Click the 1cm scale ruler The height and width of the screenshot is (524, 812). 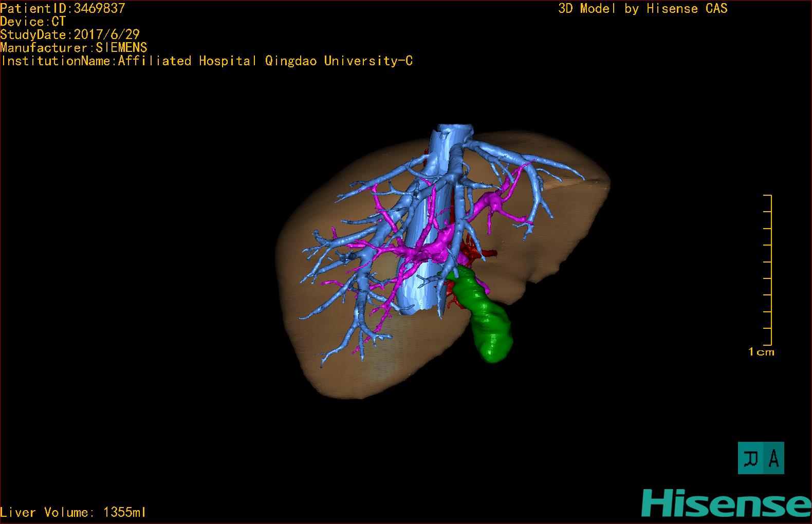coord(768,270)
